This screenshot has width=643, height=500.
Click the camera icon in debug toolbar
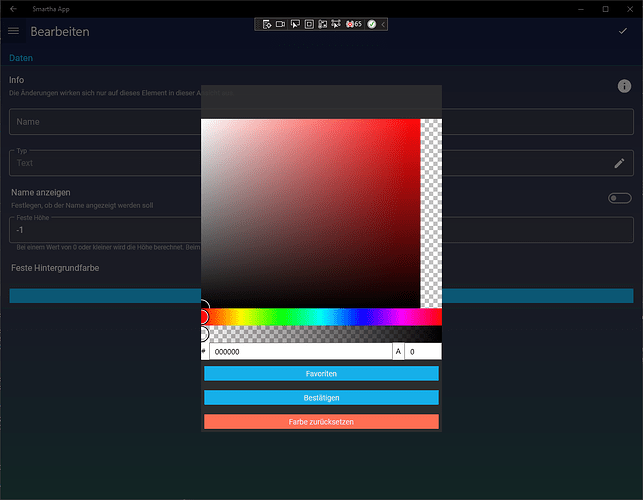281,23
